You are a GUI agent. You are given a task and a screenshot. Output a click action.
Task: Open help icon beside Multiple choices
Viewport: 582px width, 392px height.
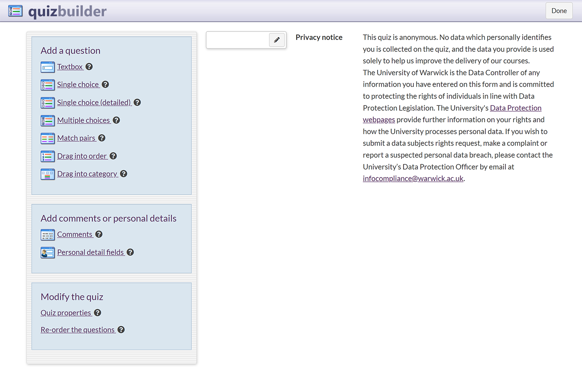(117, 120)
